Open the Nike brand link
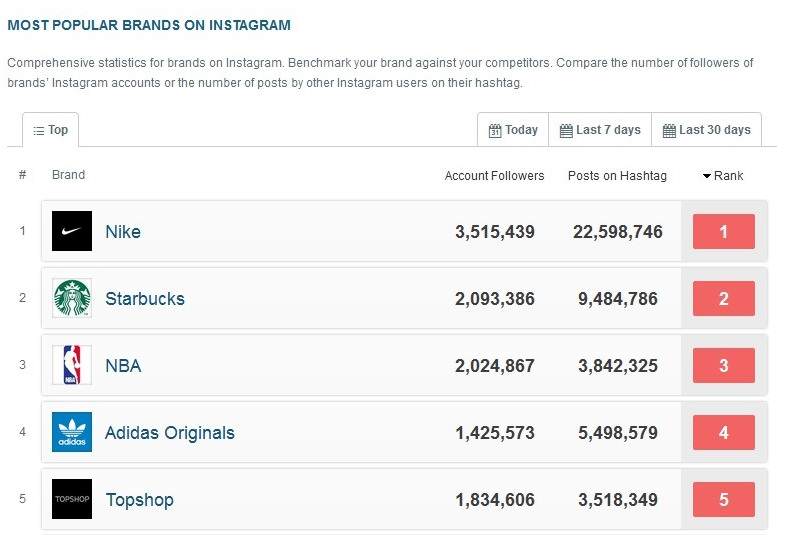The height and width of the screenshot is (535, 787). click(x=123, y=232)
